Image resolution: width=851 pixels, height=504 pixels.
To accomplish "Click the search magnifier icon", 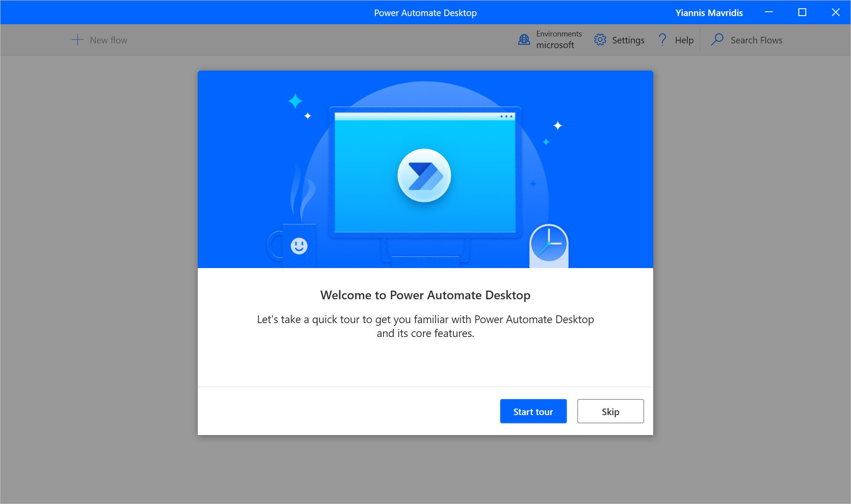I will [717, 40].
